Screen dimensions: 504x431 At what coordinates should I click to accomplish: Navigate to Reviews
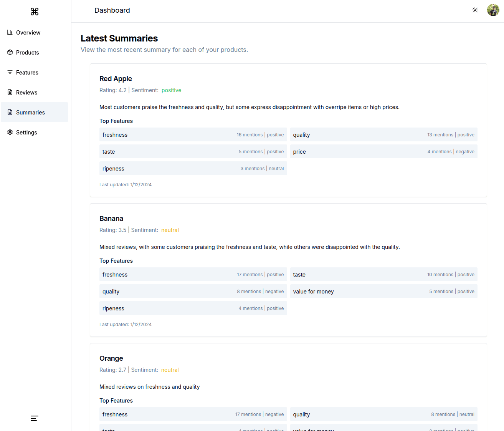(x=35, y=92)
